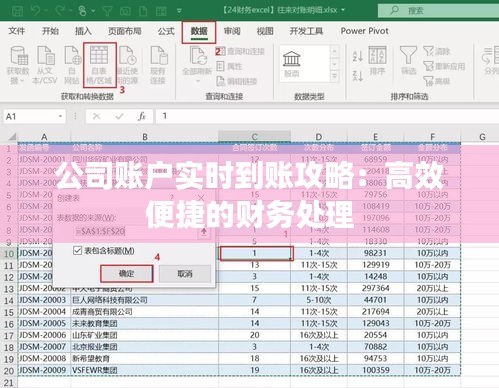Click the touch/mouse mode icon in quick access
This screenshot has height=388, width=499.
[x=82, y=11]
